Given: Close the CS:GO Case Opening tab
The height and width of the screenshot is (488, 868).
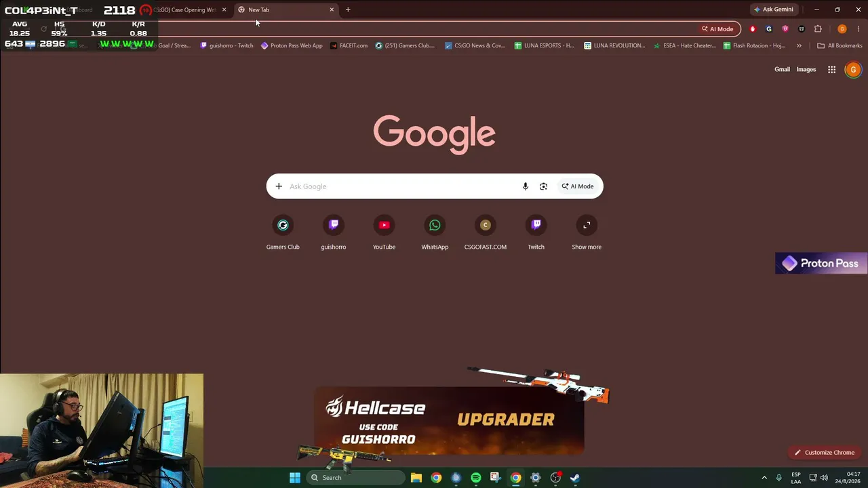Looking at the screenshot, I should tap(224, 9).
